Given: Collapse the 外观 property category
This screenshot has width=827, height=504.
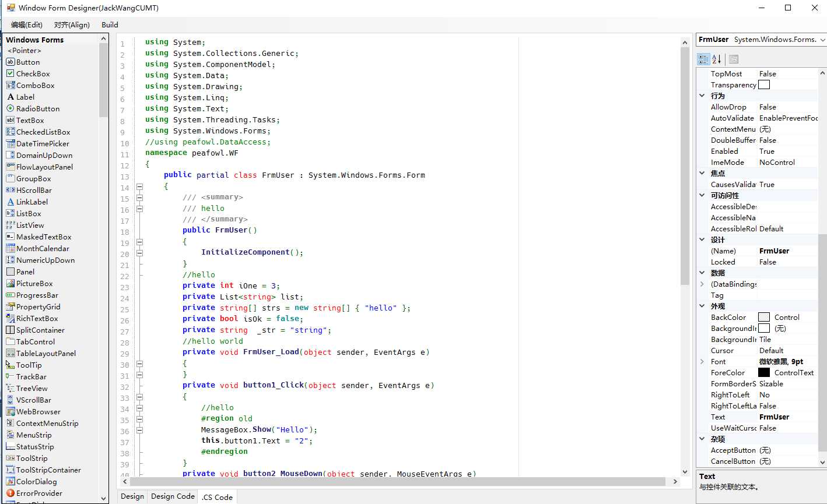Looking at the screenshot, I should [702, 306].
